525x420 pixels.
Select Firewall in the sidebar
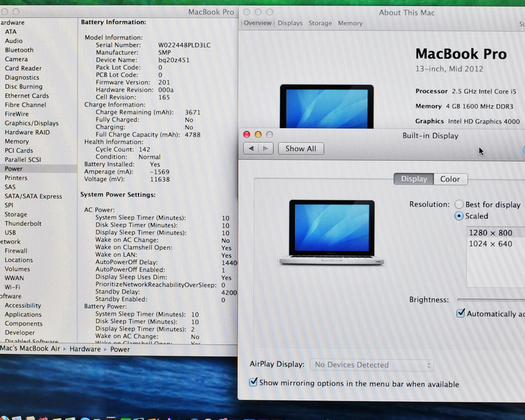click(x=16, y=251)
